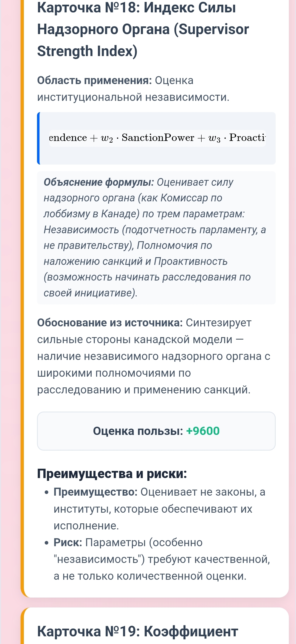
Task: Click the bullet dot before 'Преимущество:'
Action: (47, 492)
